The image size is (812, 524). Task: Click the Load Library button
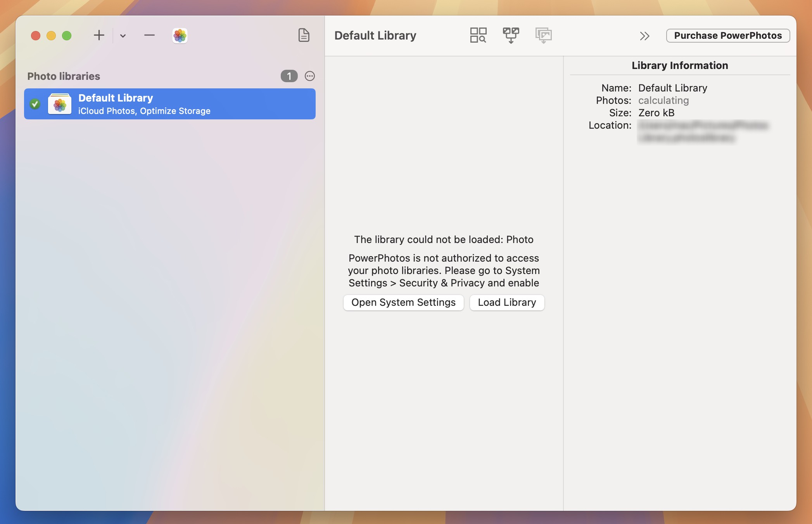point(506,302)
